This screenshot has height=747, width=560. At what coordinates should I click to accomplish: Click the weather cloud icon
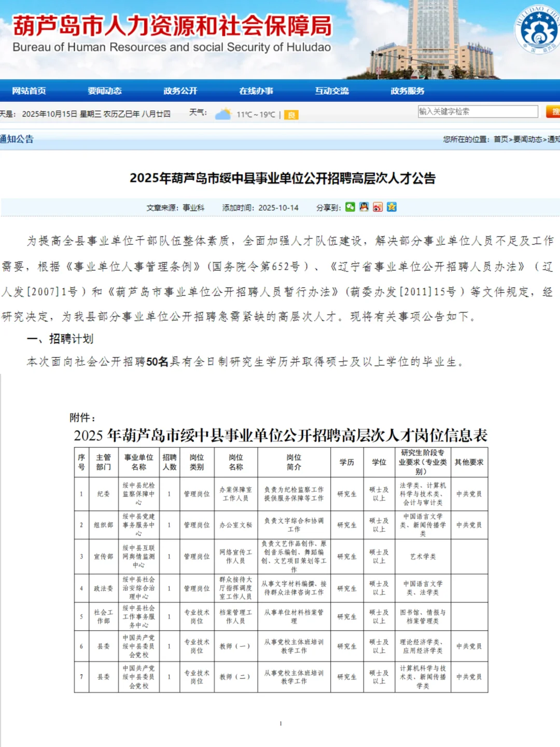coord(223,114)
